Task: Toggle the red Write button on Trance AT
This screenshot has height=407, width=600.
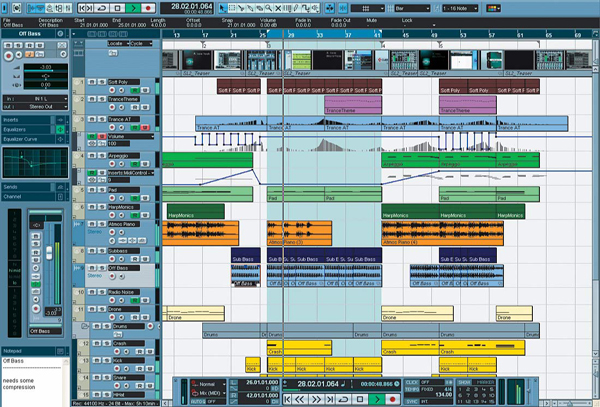Action: tap(145, 127)
